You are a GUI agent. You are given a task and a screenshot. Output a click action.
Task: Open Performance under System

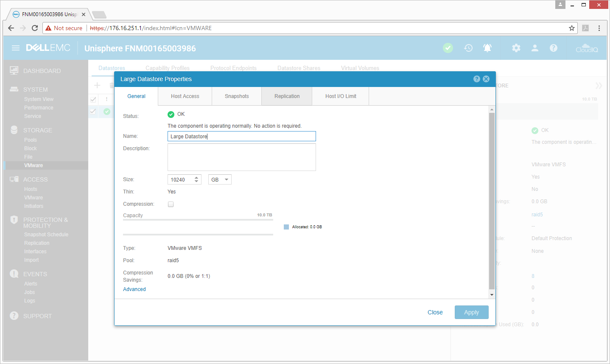(39, 108)
